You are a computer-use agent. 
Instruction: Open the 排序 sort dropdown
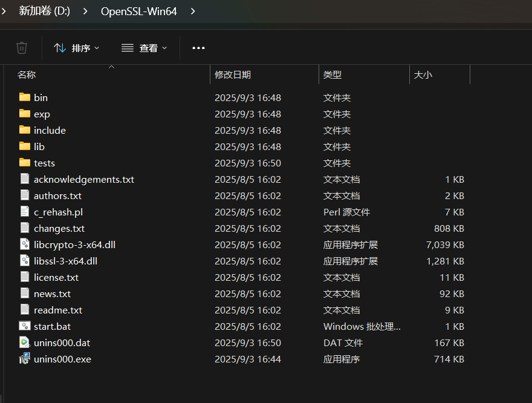(x=76, y=48)
